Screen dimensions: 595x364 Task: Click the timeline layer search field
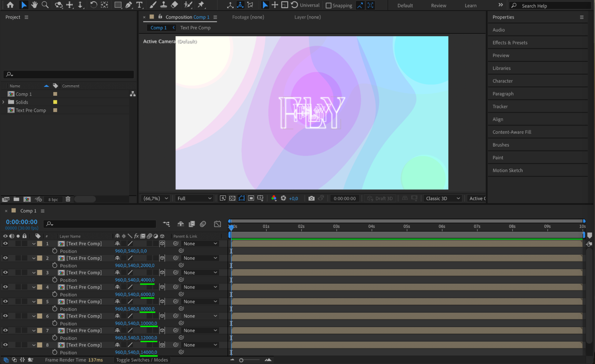point(100,224)
